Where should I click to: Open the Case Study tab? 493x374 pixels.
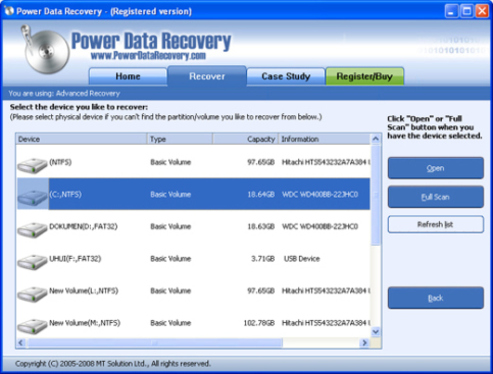pyautogui.click(x=286, y=77)
